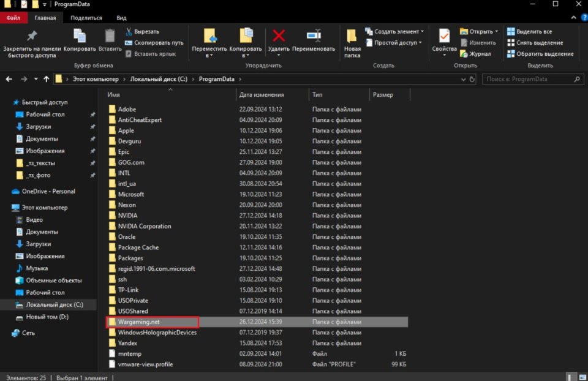The height and width of the screenshot is (381, 588).
Task: Click Обратить выделение
Action: (540, 54)
